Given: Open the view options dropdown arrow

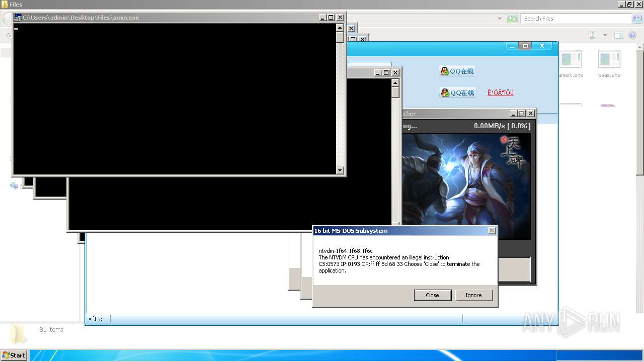Looking at the screenshot, I should click(x=605, y=35).
